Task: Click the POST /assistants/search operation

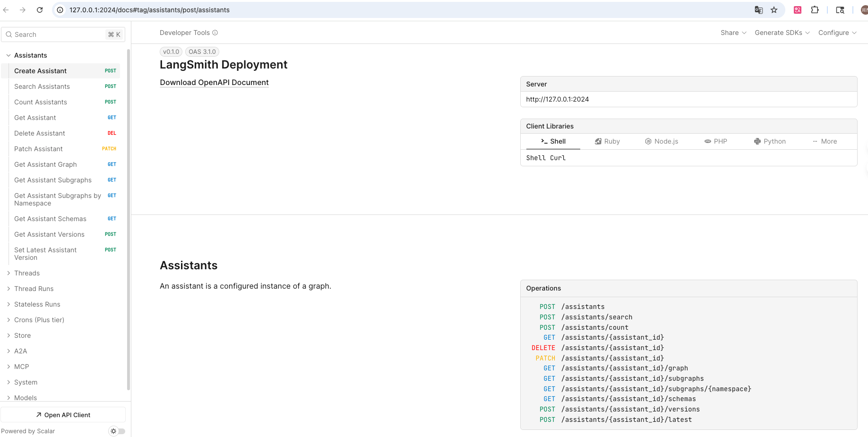Action: [x=586, y=317]
